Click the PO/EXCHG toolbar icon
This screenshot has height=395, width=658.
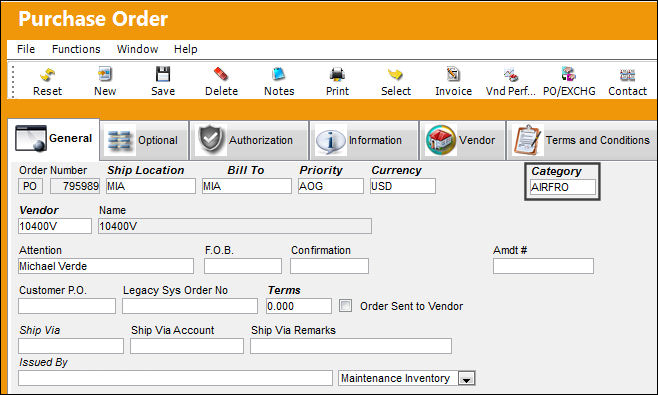tap(569, 74)
